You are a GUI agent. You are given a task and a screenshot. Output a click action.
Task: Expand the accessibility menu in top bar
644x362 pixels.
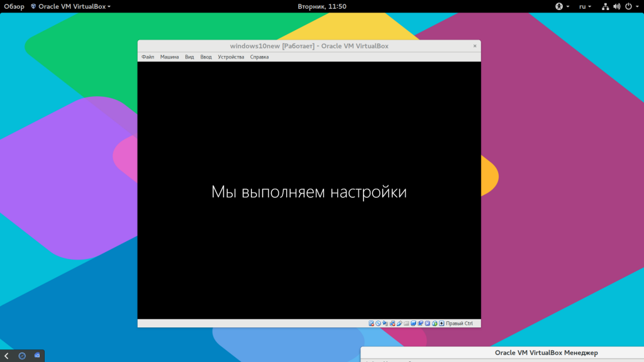click(x=562, y=6)
